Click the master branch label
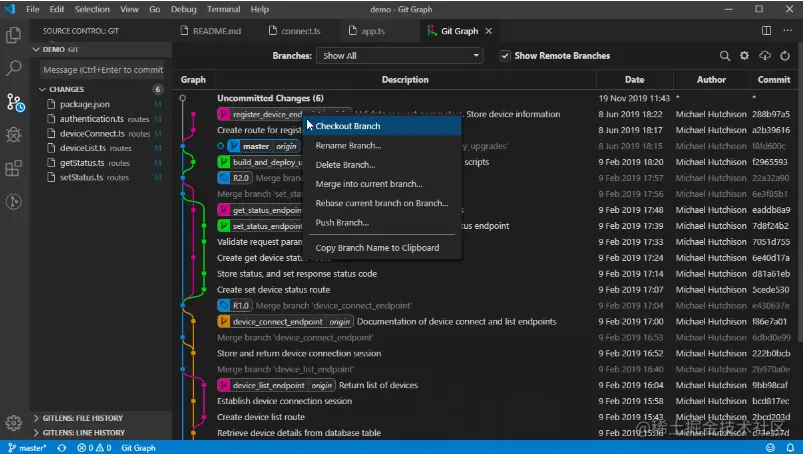Viewport: 803px width, 454px height. pyautogui.click(x=263, y=146)
